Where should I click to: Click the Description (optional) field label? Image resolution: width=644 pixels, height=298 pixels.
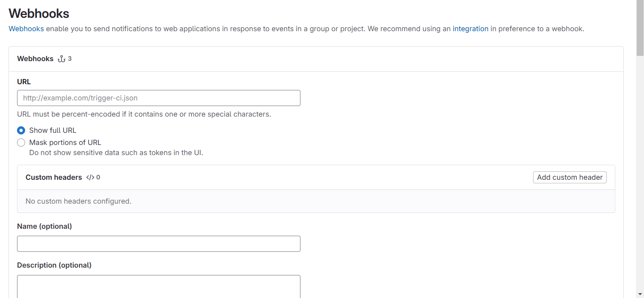point(54,265)
